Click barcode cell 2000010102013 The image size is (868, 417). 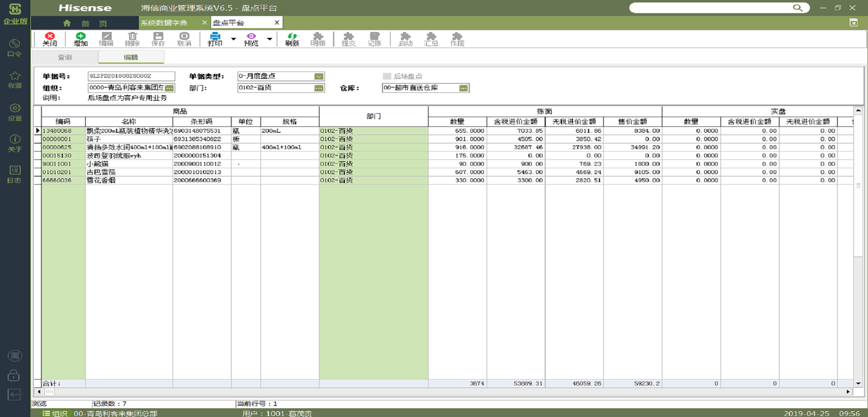[x=202, y=172]
